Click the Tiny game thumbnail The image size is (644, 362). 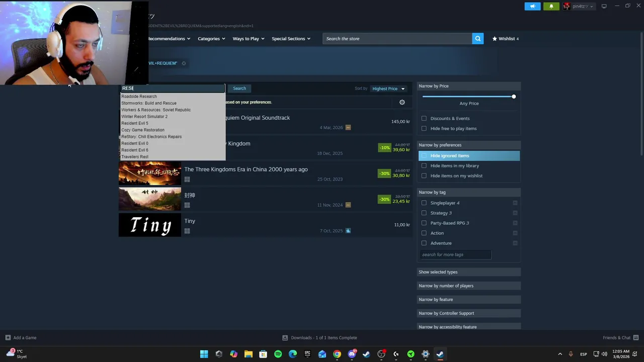click(150, 225)
